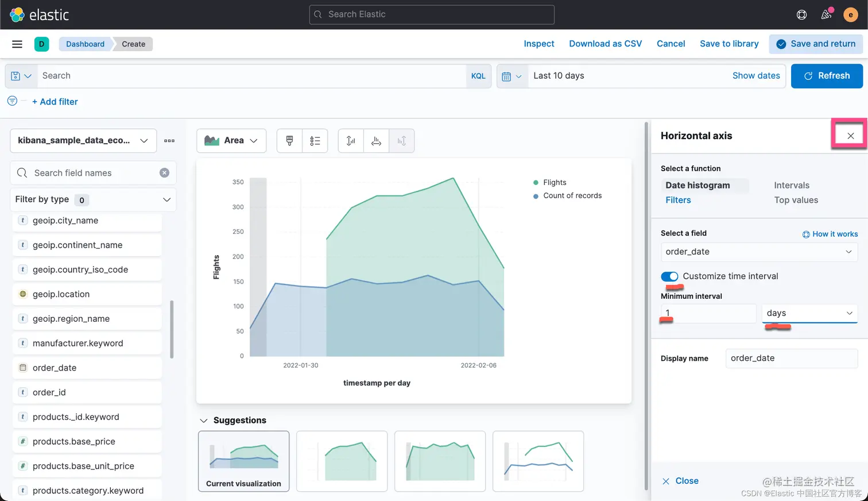This screenshot has width=868, height=501.
Task: Expand the Filter by type selector
Action: point(93,199)
